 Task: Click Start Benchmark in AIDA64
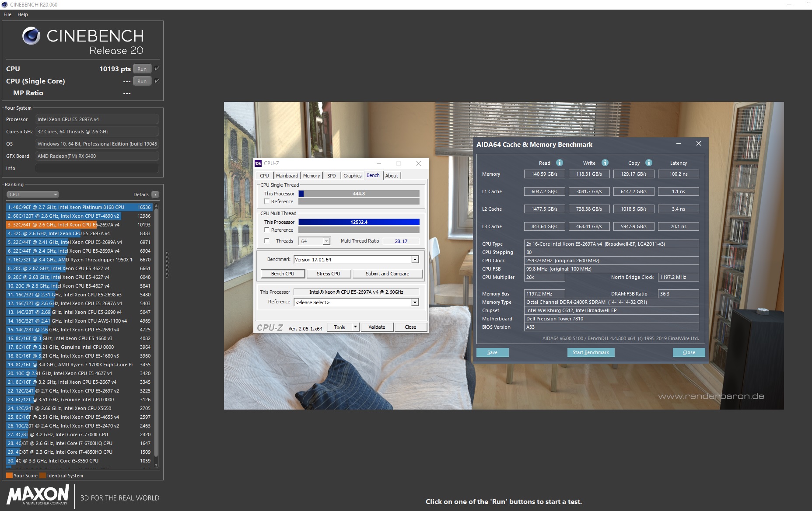(591, 352)
